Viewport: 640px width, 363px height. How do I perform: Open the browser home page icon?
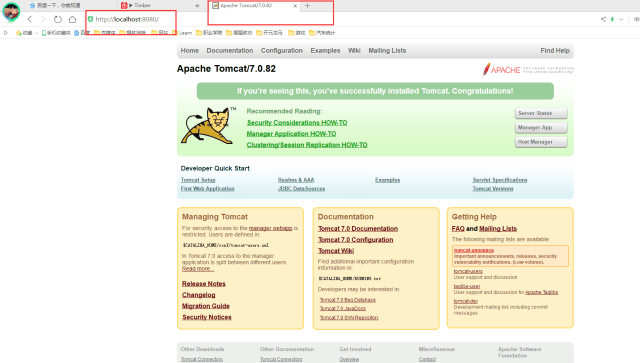point(72,19)
